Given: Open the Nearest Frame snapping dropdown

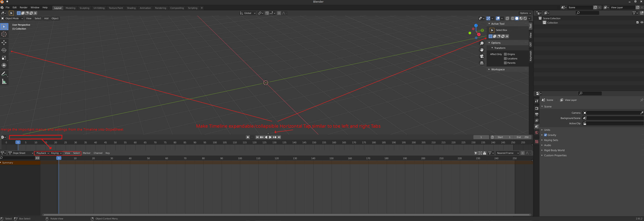Looking at the screenshot, I should click(508, 153).
